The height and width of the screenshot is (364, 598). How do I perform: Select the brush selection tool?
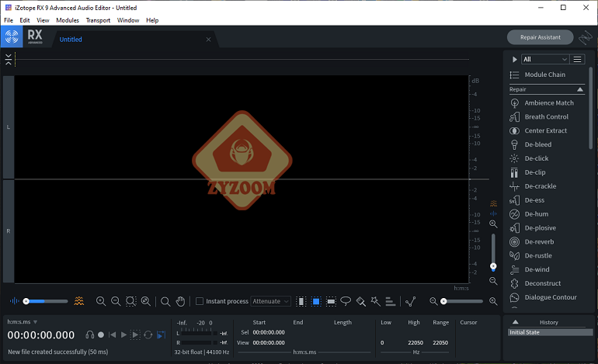[x=361, y=301]
